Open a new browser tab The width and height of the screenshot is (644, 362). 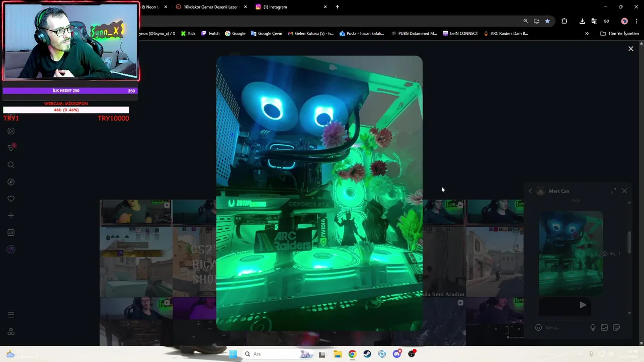(x=337, y=7)
